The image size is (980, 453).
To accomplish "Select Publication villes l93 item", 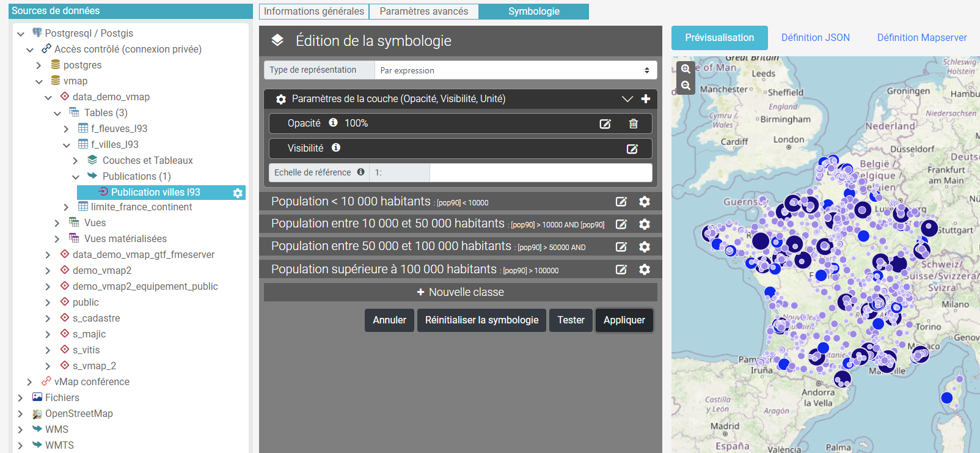I will 156,193.
